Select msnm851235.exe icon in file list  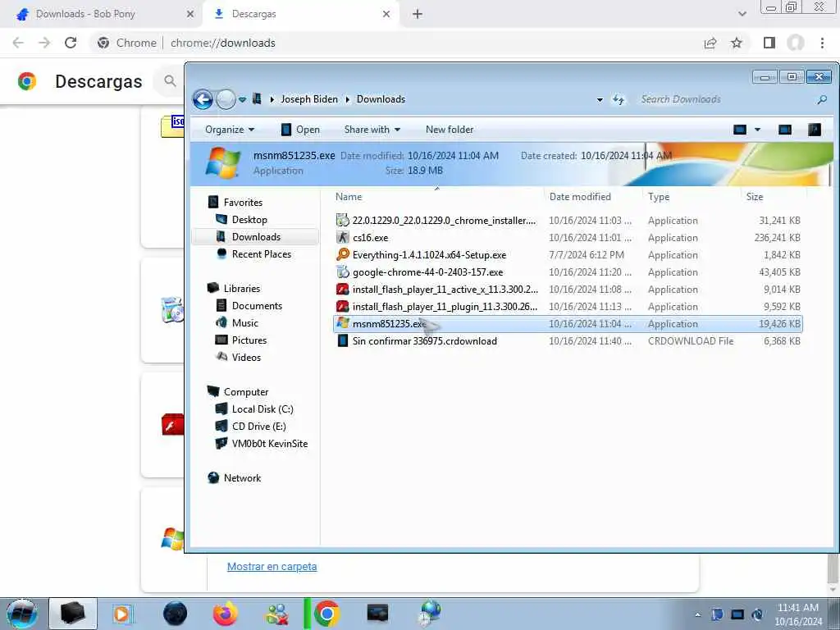click(343, 323)
